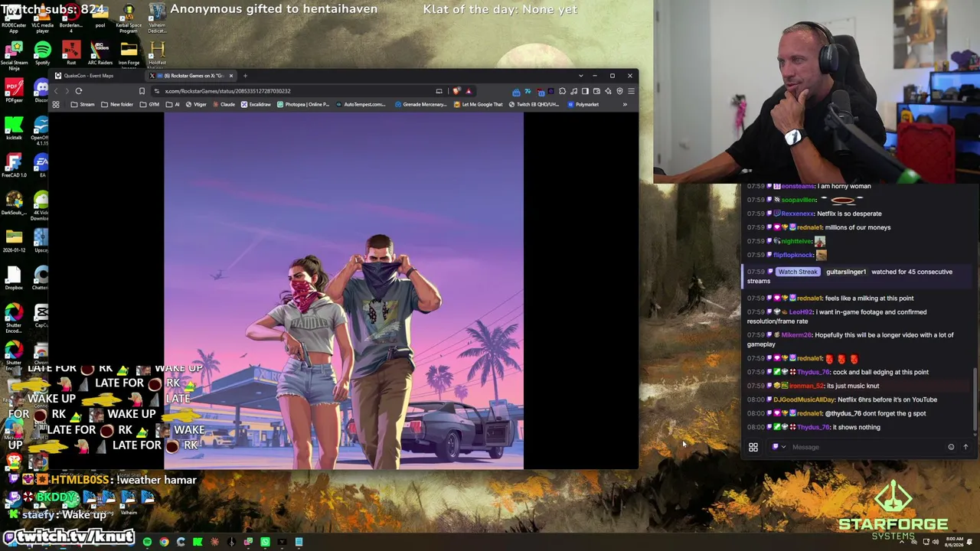
Task: Open the Stream bookmarks folder
Action: [83, 104]
